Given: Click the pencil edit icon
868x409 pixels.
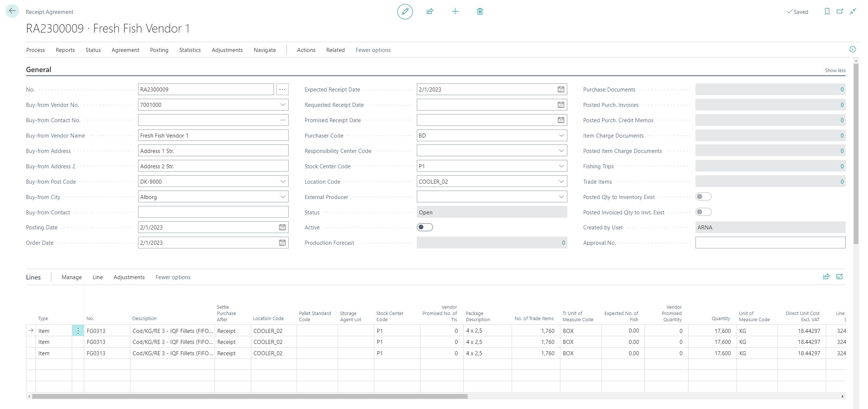Looking at the screenshot, I should click(x=405, y=12).
